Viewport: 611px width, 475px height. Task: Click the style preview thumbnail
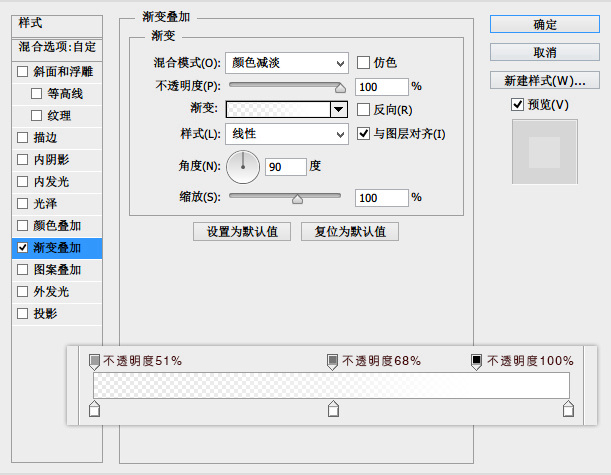pos(545,152)
